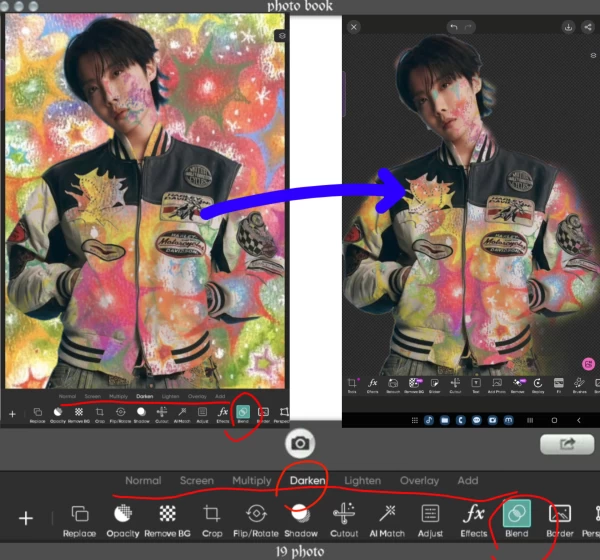600x560 pixels.
Task: Select Darken blend mode in the large bottom row
Action: (307, 480)
